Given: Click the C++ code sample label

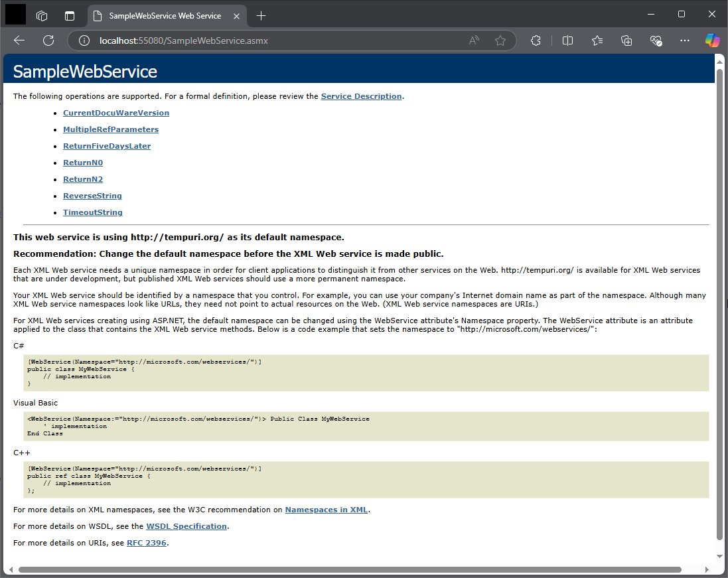Looking at the screenshot, I should click(21, 453).
